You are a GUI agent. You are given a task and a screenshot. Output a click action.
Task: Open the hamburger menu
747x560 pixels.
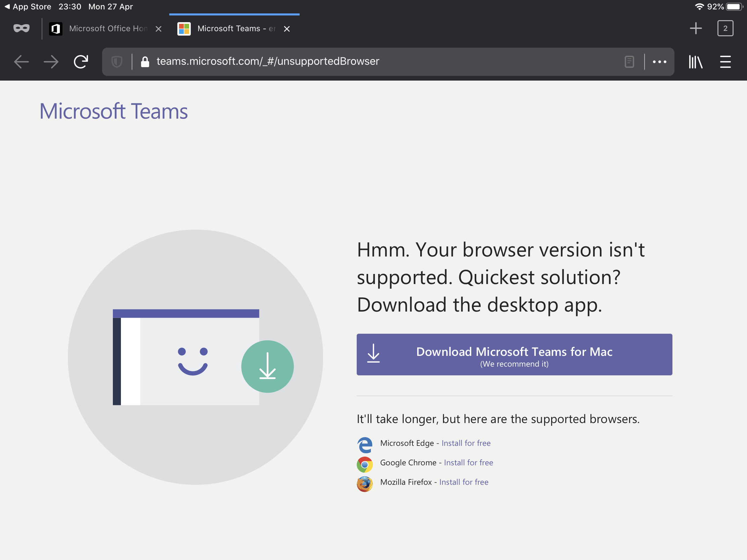click(726, 62)
